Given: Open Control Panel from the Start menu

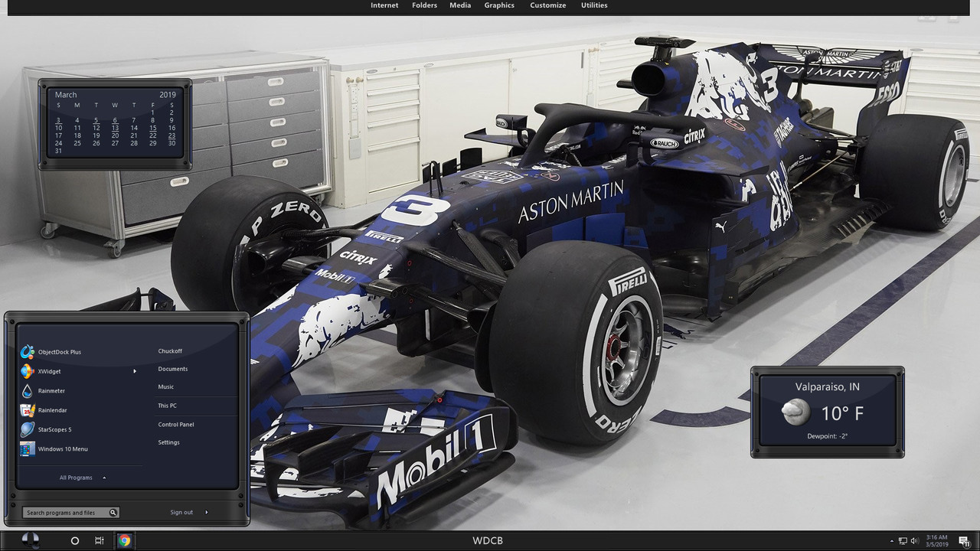Looking at the screenshot, I should click(176, 425).
